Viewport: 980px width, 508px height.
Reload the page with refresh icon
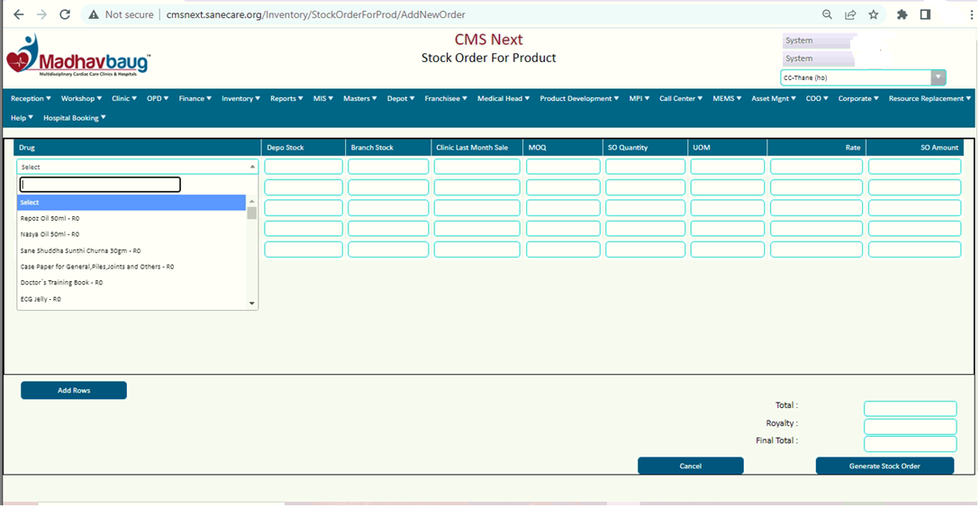click(65, 14)
